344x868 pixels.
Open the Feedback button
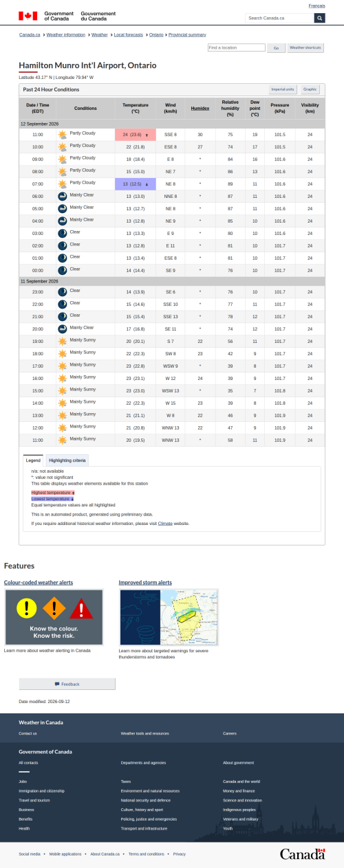point(67,684)
